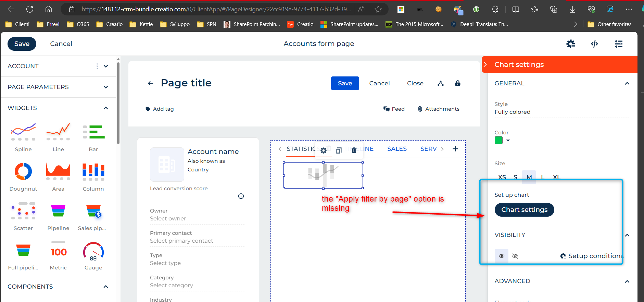Image resolution: width=644 pixels, height=302 pixels.
Task: Choose the Scatter chart widget
Action: point(23,216)
